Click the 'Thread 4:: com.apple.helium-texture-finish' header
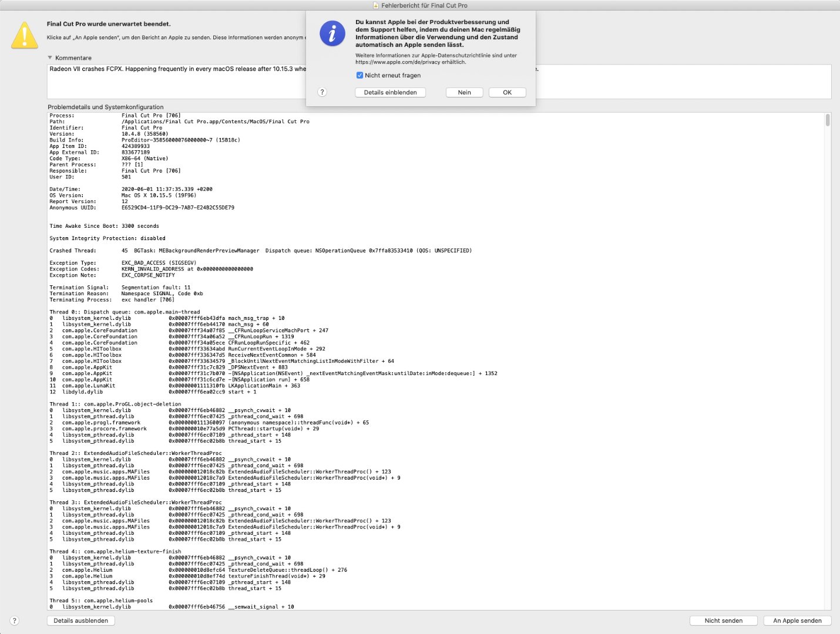 point(115,552)
